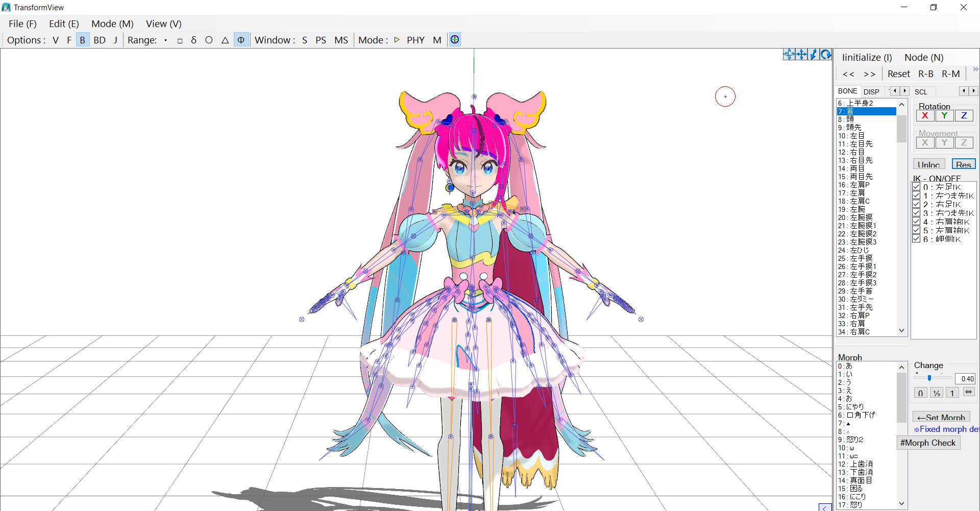This screenshot has height=511, width=980.
Task: Open the File (F) menu
Action: pyautogui.click(x=22, y=24)
